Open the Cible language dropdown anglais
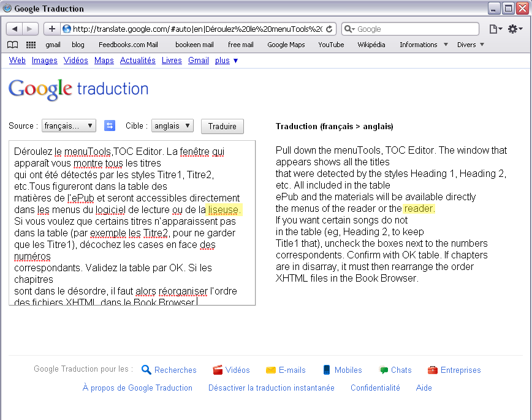The height and width of the screenshot is (420, 532). point(172,126)
